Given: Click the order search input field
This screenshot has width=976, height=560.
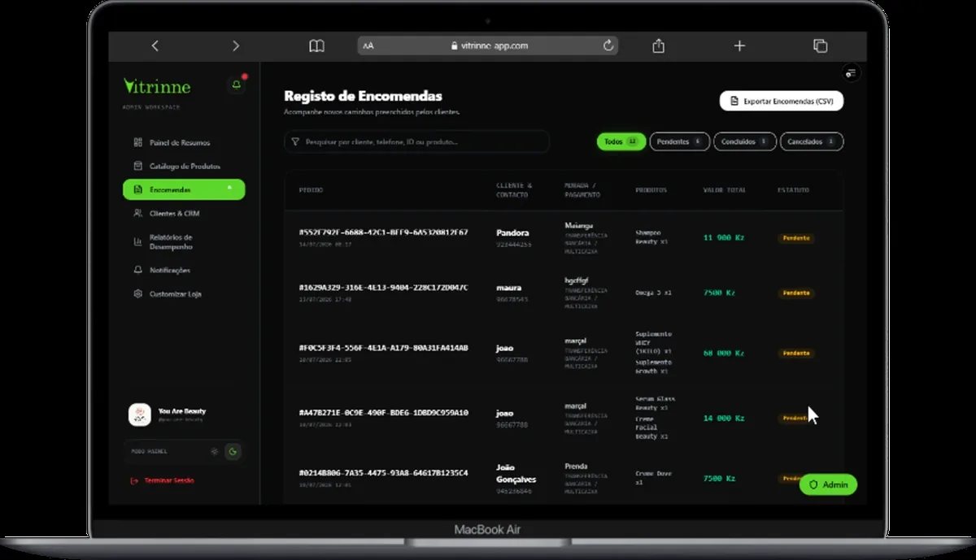Looking at the screenshot, I should pos(416,141).
